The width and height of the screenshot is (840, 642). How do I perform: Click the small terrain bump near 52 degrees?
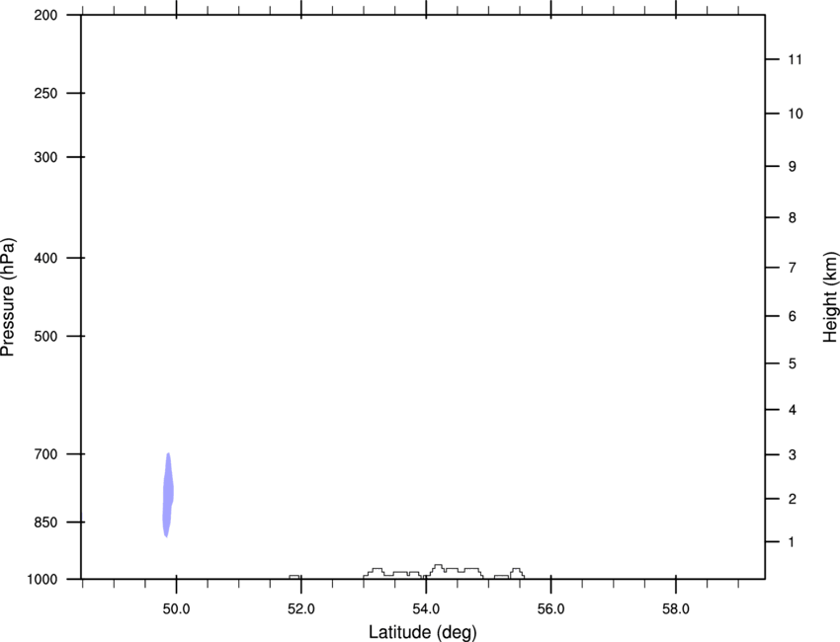(x=294, y=577)
